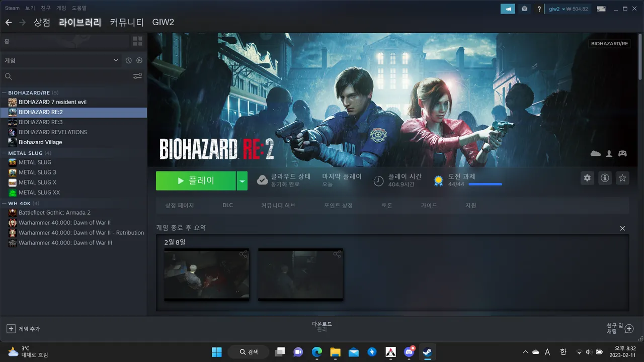Click the ready-to-play filter icon
The width and height of the screenshot is (644, 362).
(139, 60)
